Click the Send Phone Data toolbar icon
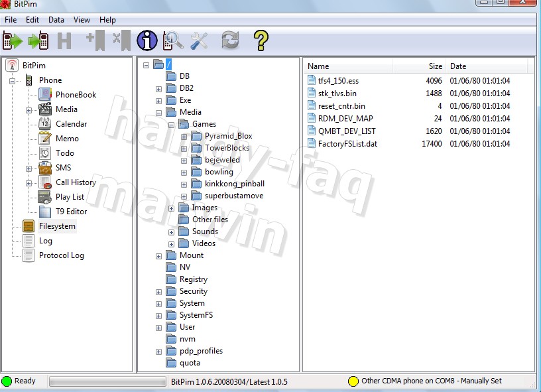This screenshot has width=541, height=392. 38,40
